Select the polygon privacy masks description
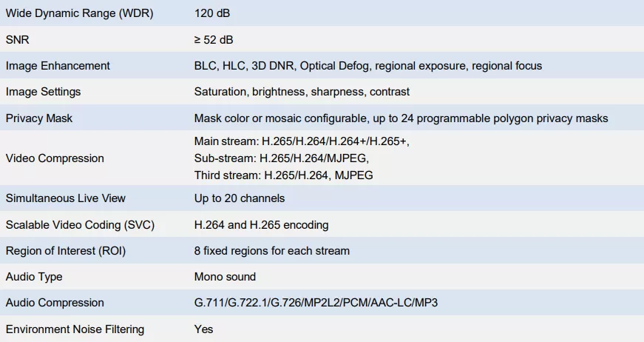 coord(401,118)
